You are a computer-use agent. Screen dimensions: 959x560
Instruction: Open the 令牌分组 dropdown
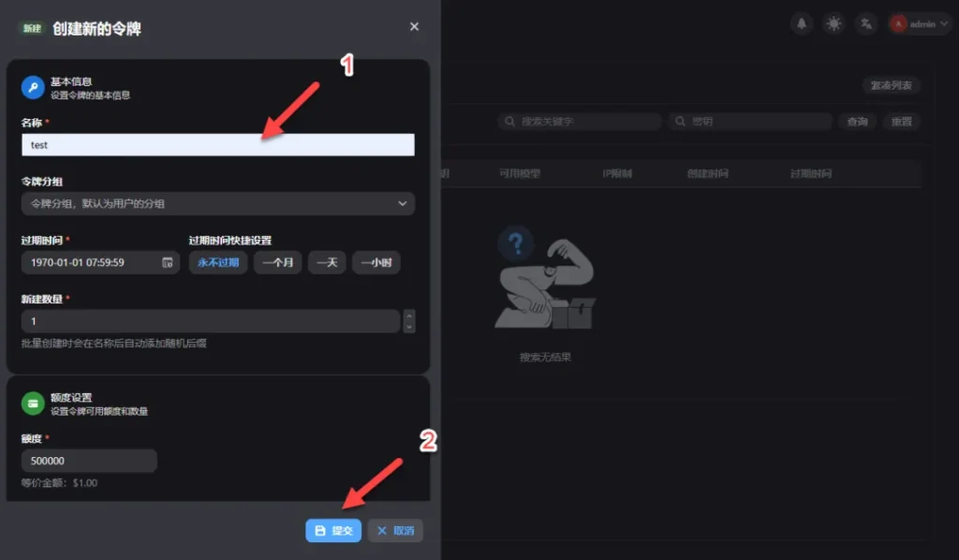pos(217,203)
